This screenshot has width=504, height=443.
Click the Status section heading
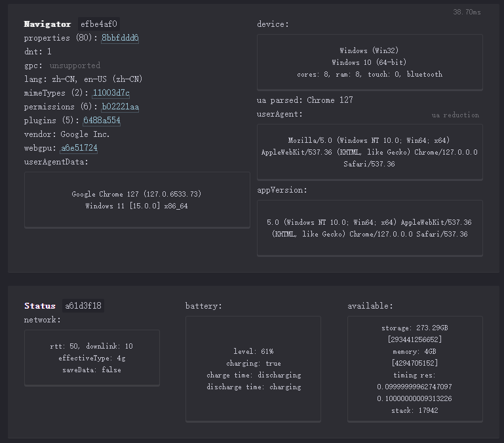(x=40, y=306)
